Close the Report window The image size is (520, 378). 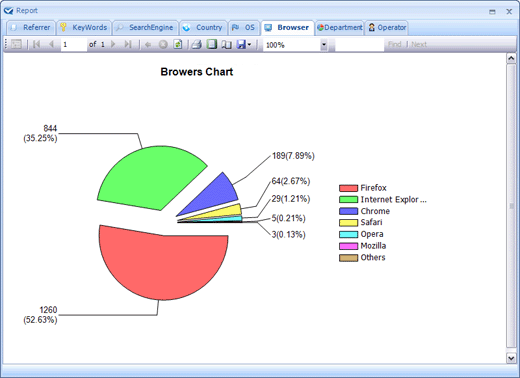(509, 11)
